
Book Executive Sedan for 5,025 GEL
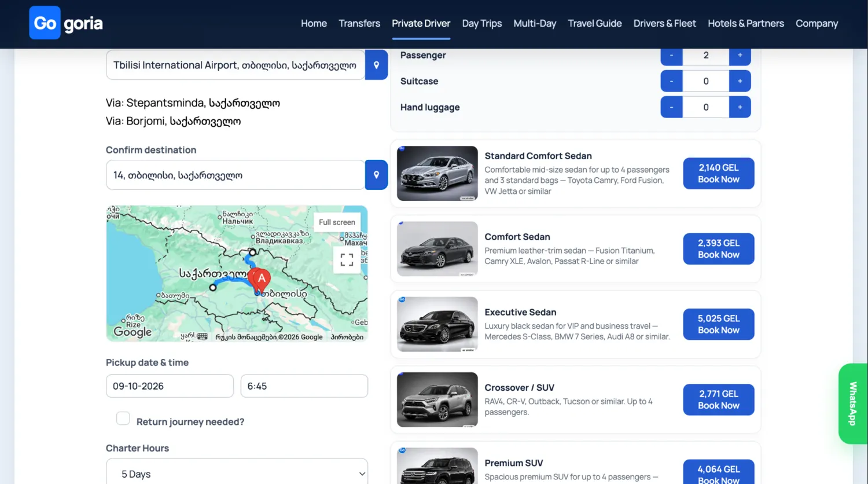coord(718,324)
